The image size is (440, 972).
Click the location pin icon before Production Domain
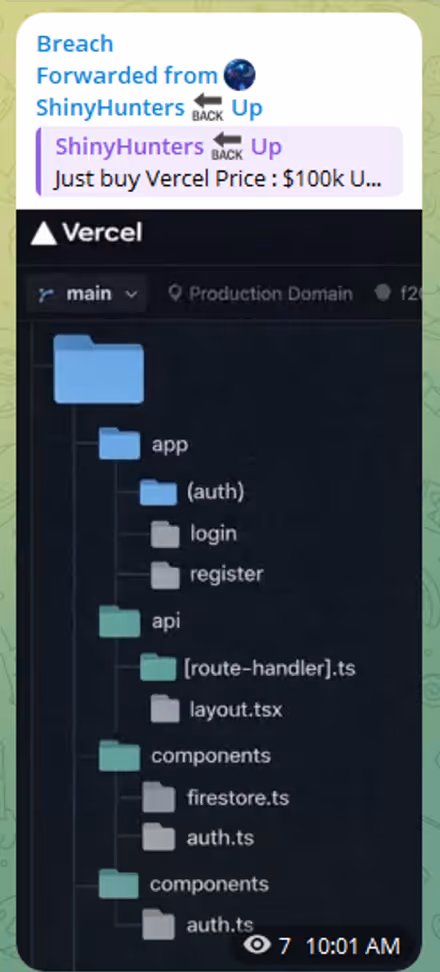pyautogui.click(x=175, y=293)
